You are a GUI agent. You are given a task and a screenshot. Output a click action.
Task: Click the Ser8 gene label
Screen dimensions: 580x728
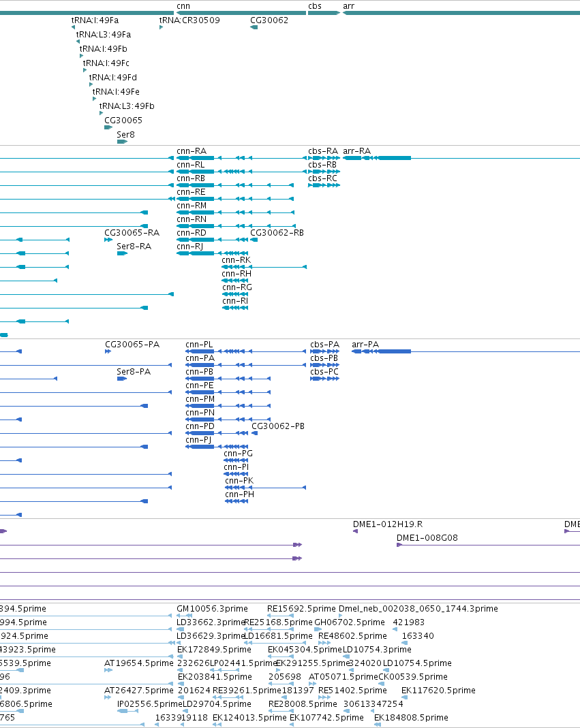[125, 135]
